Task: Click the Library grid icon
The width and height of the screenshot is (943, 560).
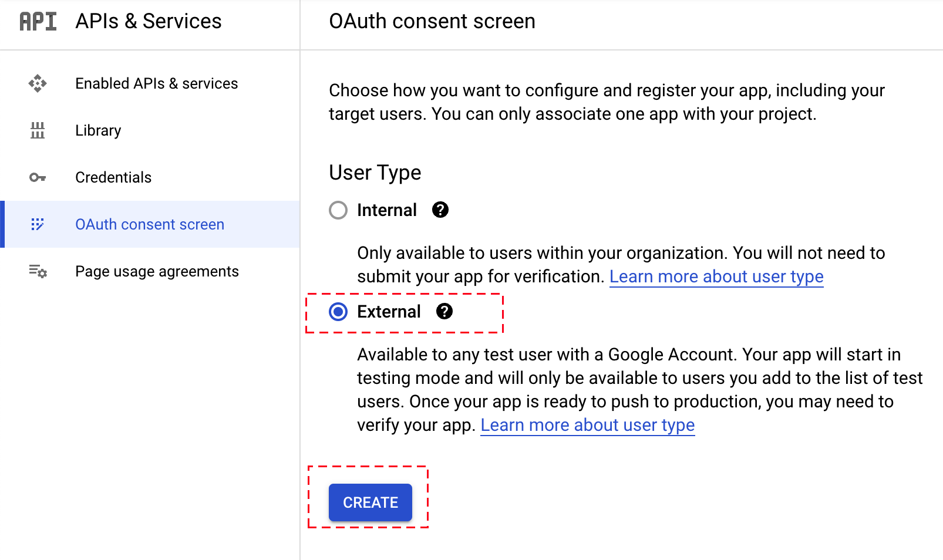Action: (x=38, y=130)
